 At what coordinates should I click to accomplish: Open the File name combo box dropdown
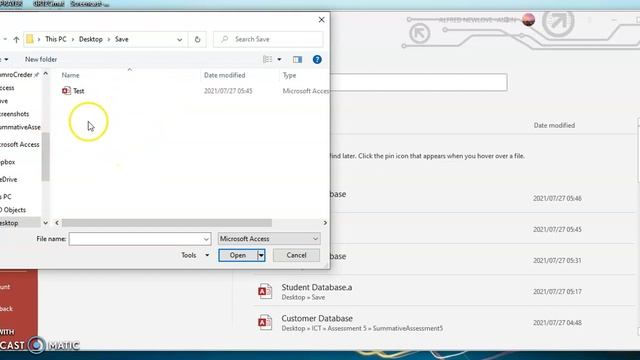pos(206,239)
